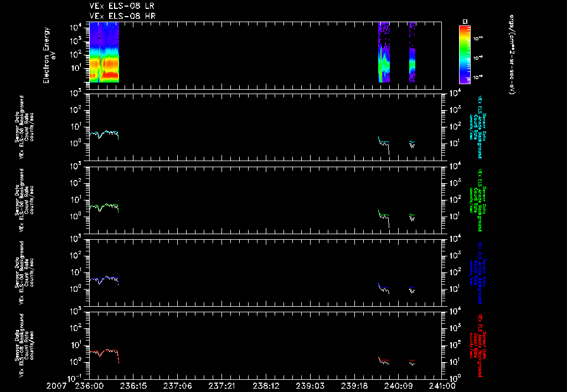Image resolution: width=567 pixels, height=392 pixels.
Task: Select the ergs/(cm**2-sr-sec-eV) units label
Action: coord(512,54)
